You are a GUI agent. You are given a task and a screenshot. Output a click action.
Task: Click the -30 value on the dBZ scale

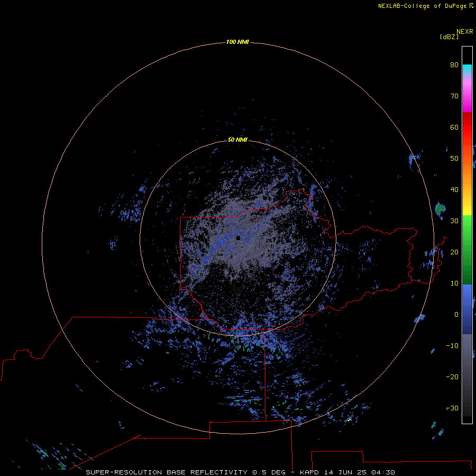tap(452, 408)
